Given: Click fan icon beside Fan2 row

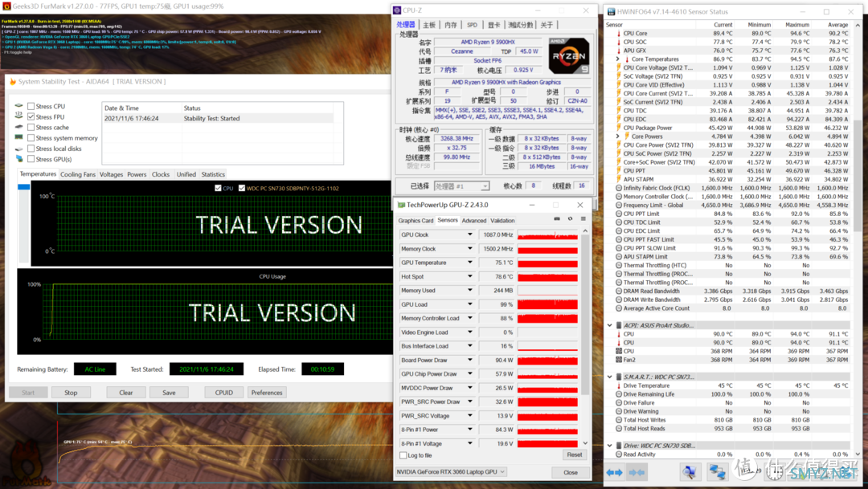Looking at the screenshot, I should (x=618, y=360).
